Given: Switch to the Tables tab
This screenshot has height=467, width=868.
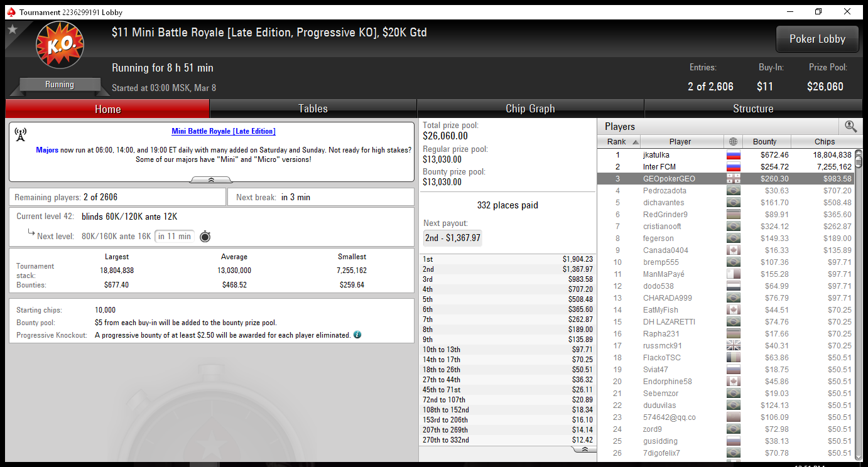Looking at the screenshot, I should click(x=313, y=109).
